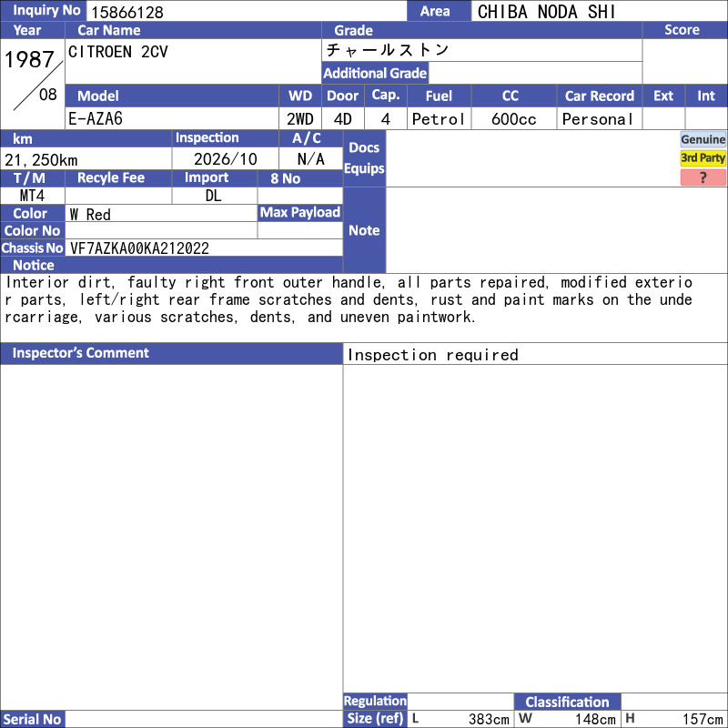Screen dimensions: 728x728
Task: Click the Petrol fuel value
Action: (439, 119)
